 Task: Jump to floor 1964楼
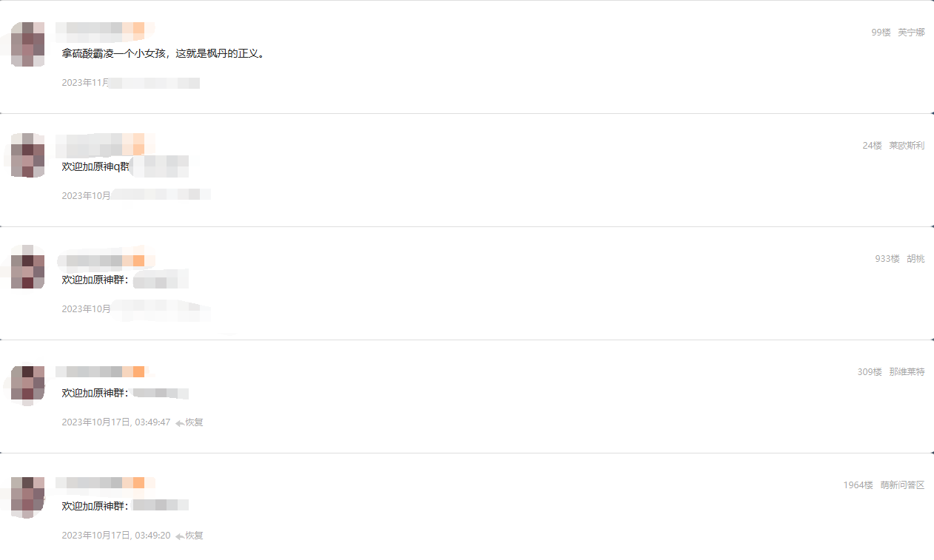click(x=858, y=485)
